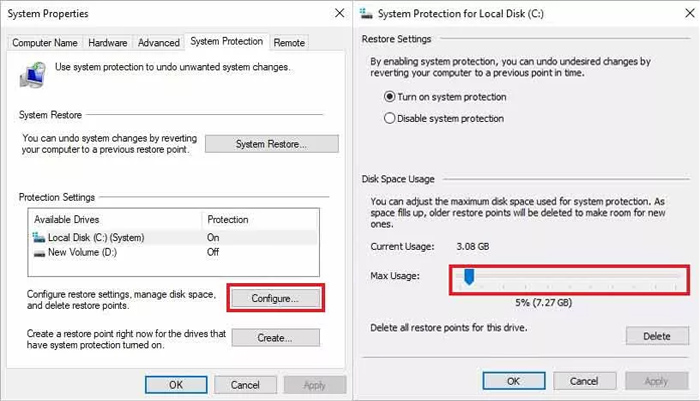Confirm with OK in System Properties
The height and width of the screenshot is (401, 700).
coord(176,384)
